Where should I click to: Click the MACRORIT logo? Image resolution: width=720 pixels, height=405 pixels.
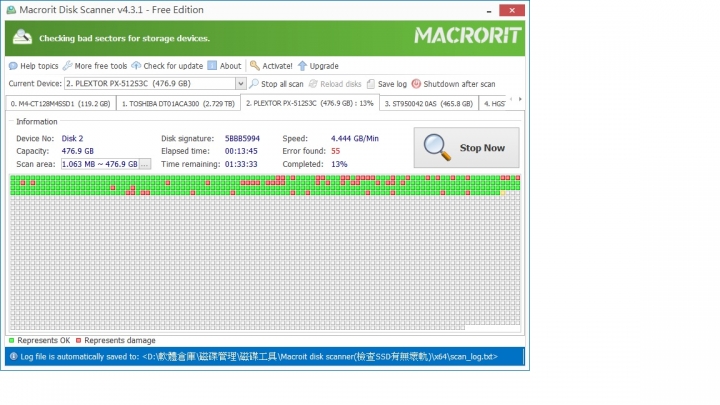pyautogui.click(x=467, y=36)
